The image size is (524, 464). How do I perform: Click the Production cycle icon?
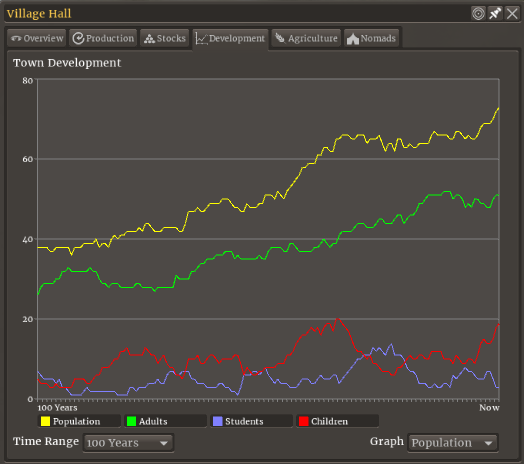(78, 38)
